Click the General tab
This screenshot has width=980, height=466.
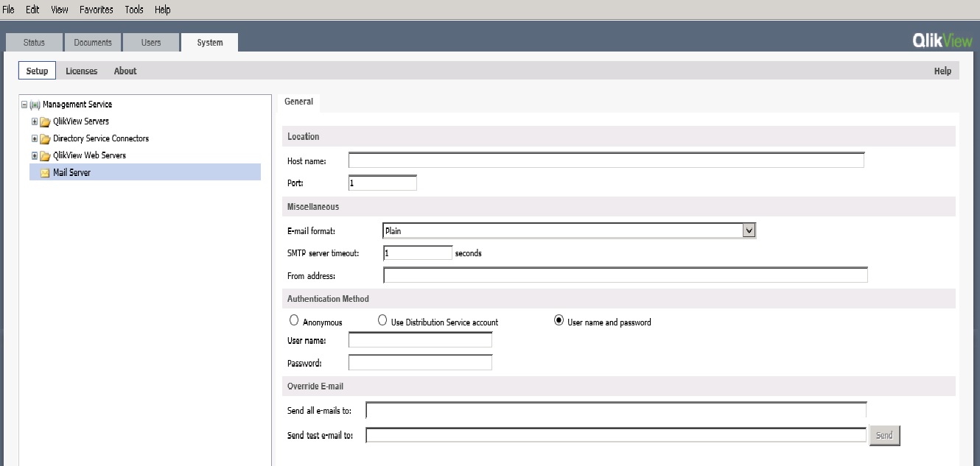click(298, 102)
